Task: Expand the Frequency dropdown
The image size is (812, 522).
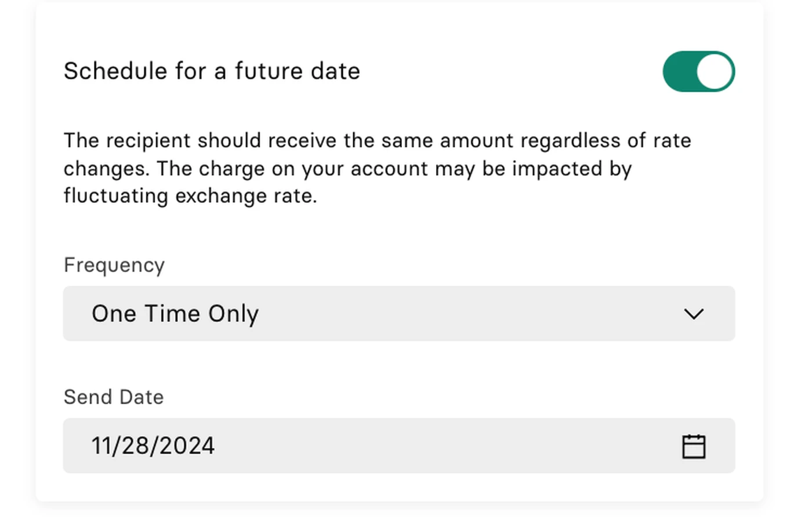Action: 399,313
